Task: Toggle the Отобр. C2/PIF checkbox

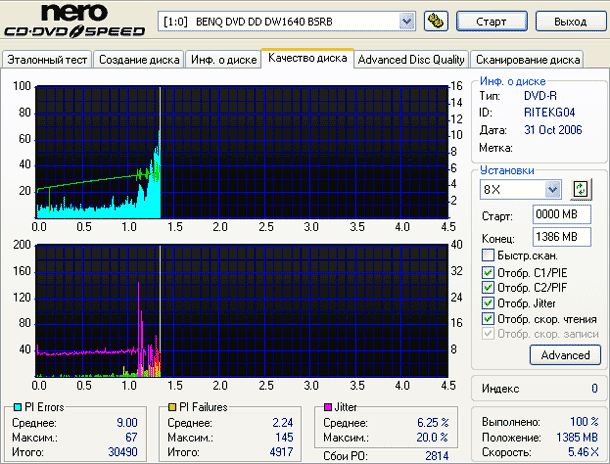Action: (x=488, y=288)
